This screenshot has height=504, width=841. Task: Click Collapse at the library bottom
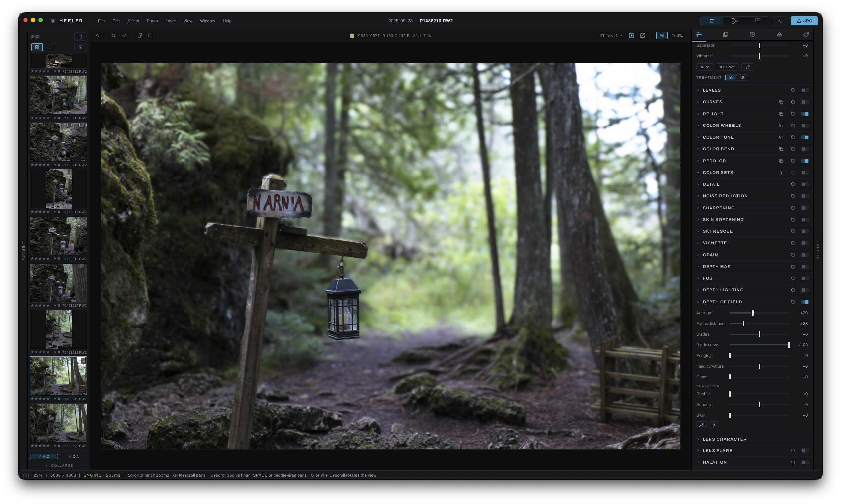click(59, 465)
